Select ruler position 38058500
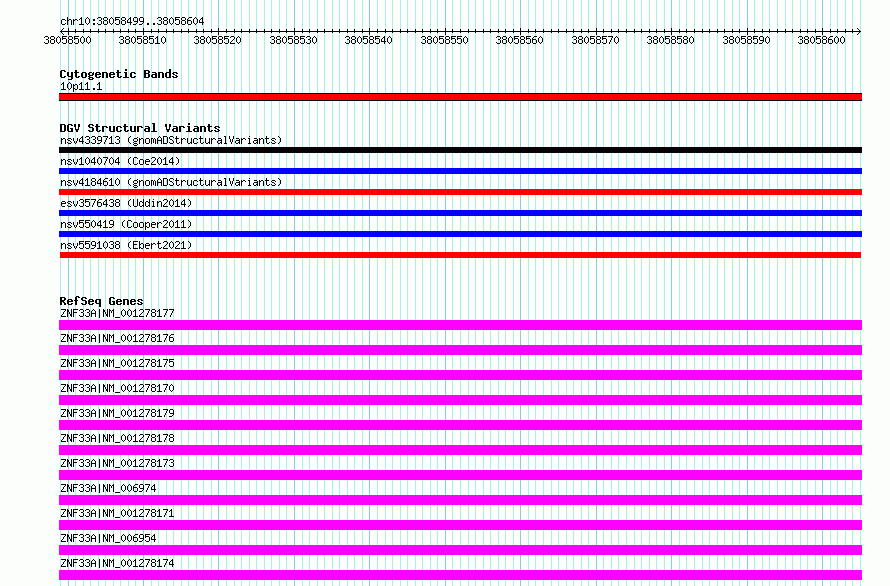890x586 pixels. pos(67,40)
